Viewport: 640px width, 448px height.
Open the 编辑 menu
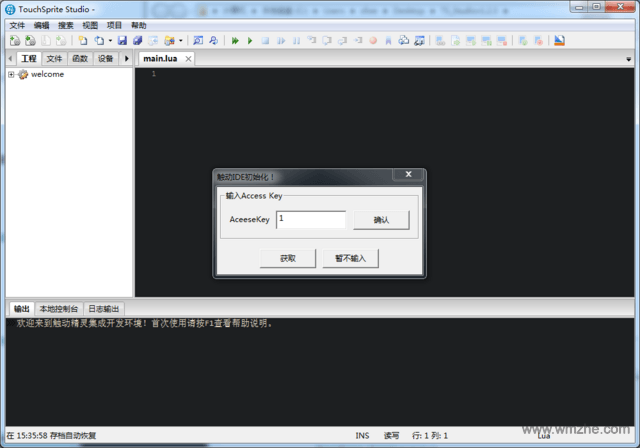41,25
